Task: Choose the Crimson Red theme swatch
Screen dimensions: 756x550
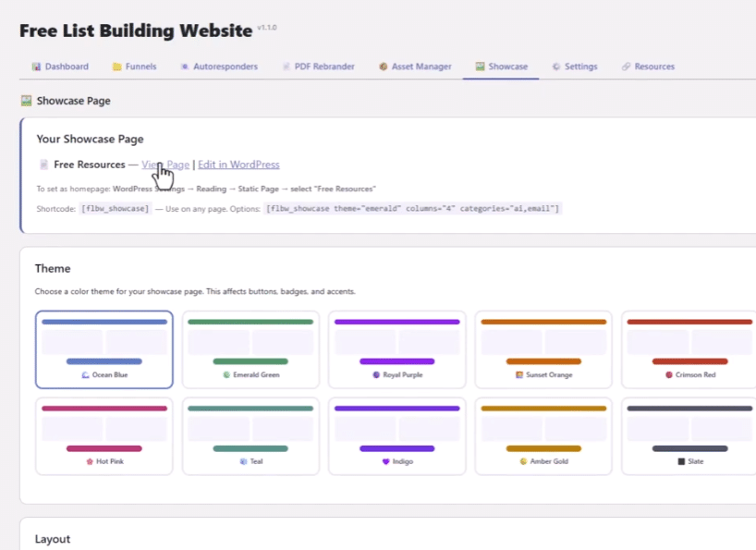Action: (689, 349)
